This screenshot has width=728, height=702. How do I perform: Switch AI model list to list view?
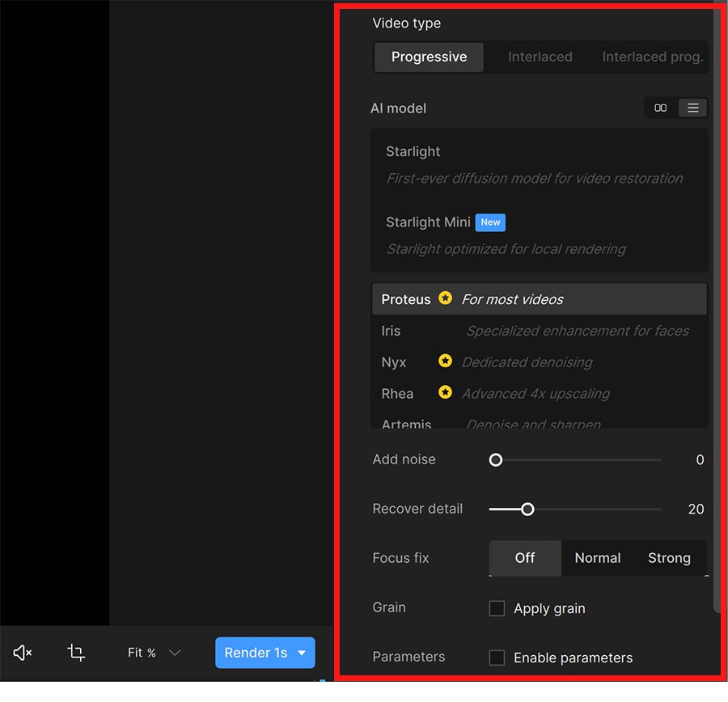tap(692, 108)
